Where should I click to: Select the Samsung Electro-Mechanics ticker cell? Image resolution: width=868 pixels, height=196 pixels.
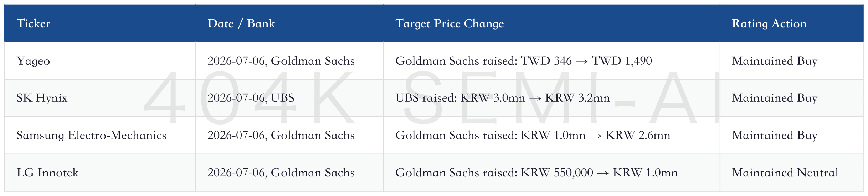(x=100, y=136)
